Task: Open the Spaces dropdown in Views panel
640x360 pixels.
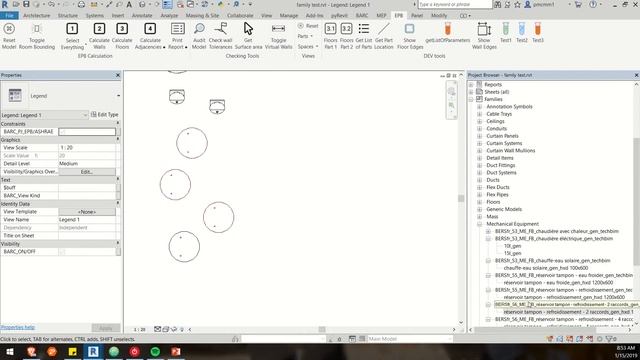Action: 308,47
